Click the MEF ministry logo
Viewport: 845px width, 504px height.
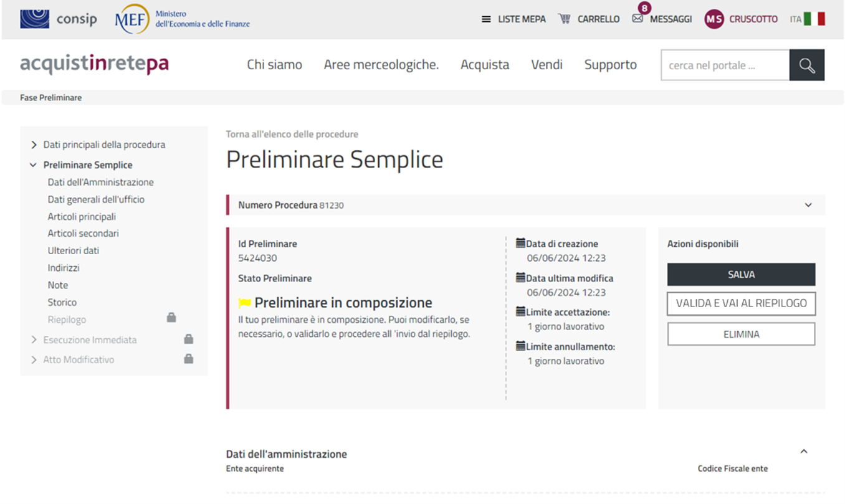[x=132, y=19]
